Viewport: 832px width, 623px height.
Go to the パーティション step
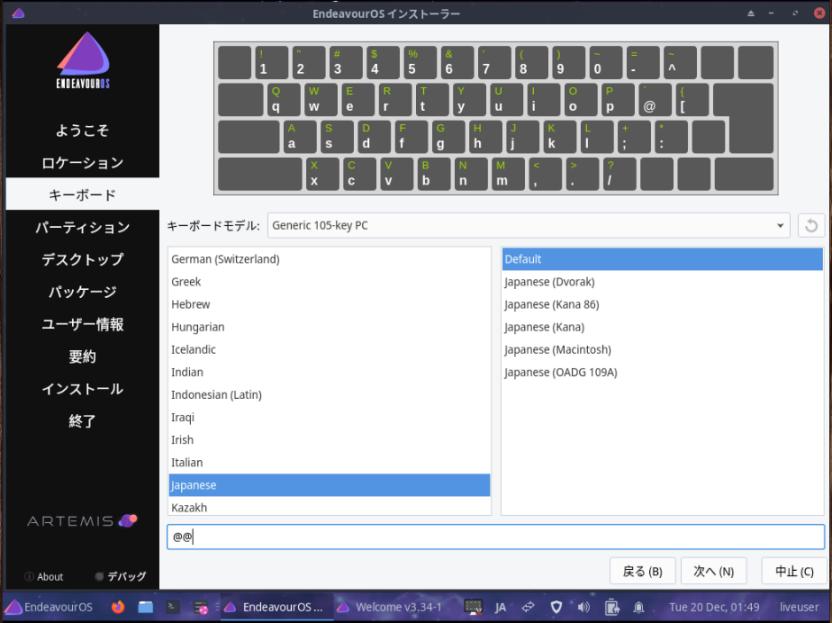82,227
